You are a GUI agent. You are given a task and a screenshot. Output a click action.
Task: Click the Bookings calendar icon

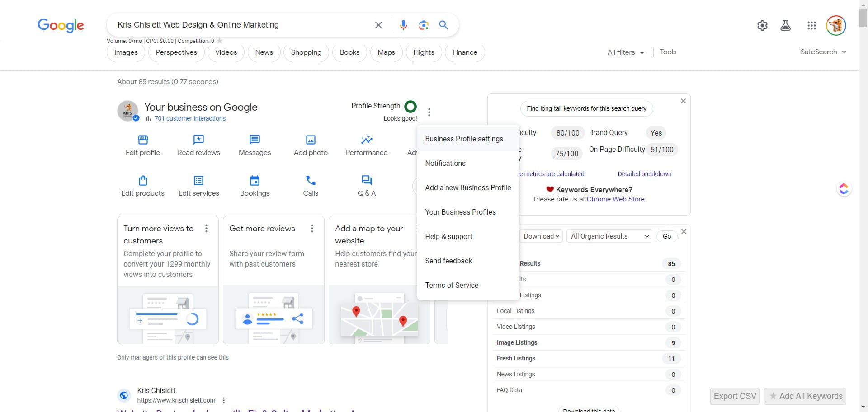[255, 181]
